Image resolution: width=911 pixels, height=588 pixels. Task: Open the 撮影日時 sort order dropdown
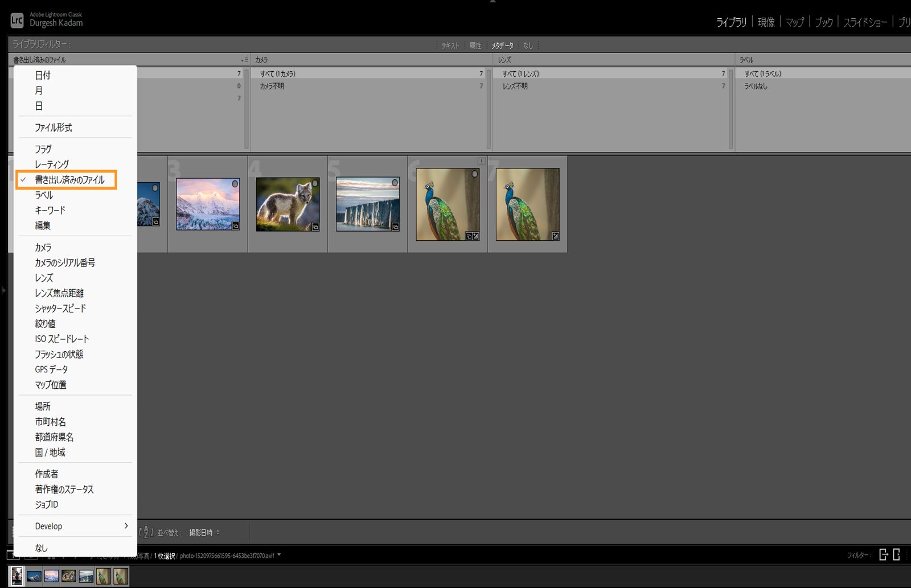pyautogui.click(x=204, y=532)
